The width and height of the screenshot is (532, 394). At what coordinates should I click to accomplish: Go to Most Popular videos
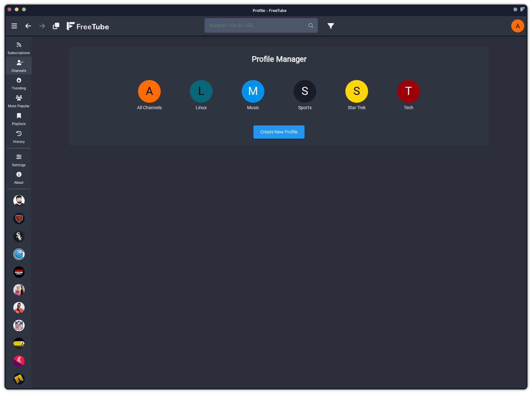click(x=19, y=101)
